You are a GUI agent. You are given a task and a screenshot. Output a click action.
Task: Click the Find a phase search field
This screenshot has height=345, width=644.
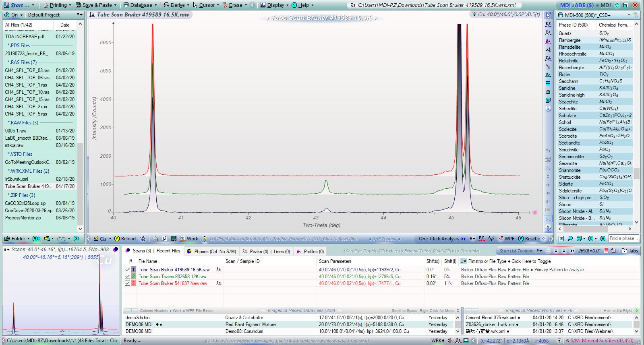point(622,239)
